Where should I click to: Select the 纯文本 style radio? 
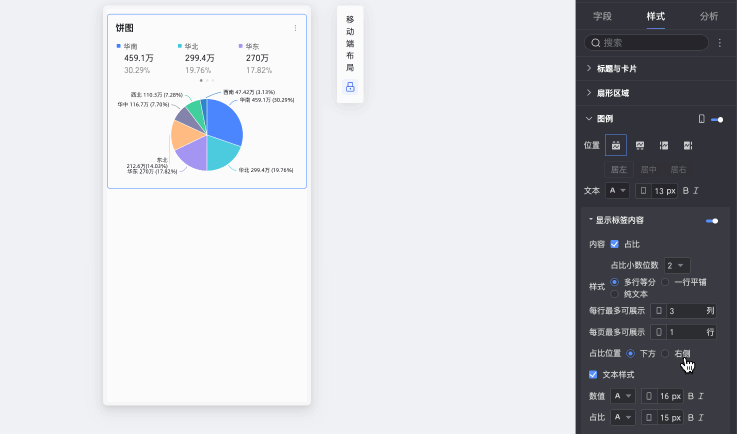click(x=614, y=294)
